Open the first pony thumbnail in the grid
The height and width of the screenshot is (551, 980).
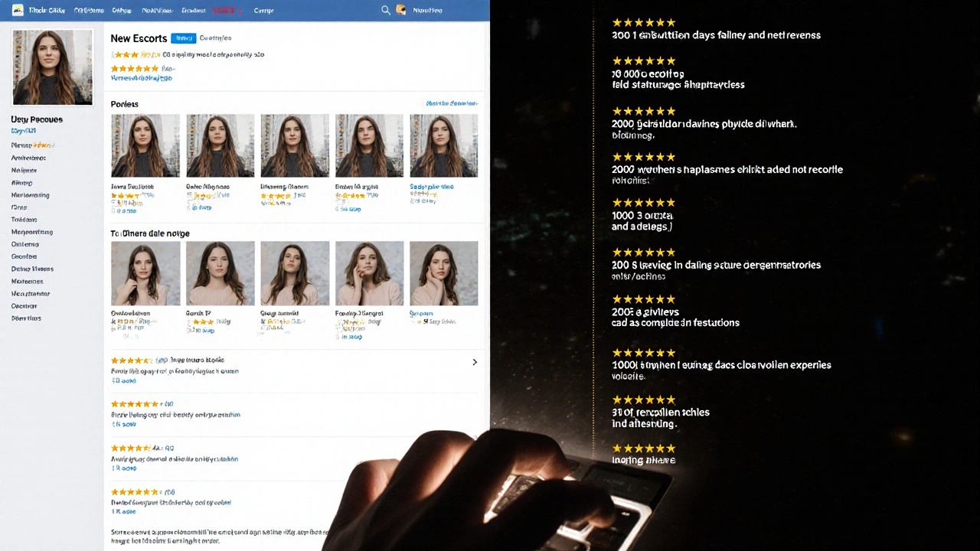pos(145,145)
